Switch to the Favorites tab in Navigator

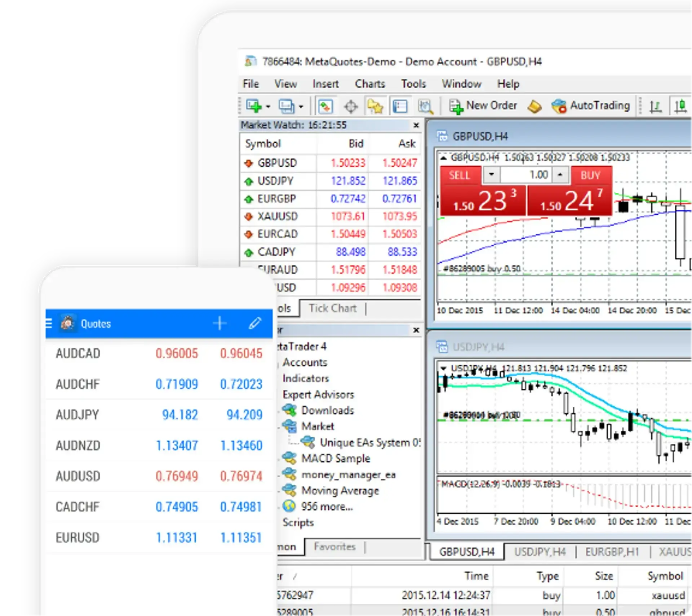point(334,546)
